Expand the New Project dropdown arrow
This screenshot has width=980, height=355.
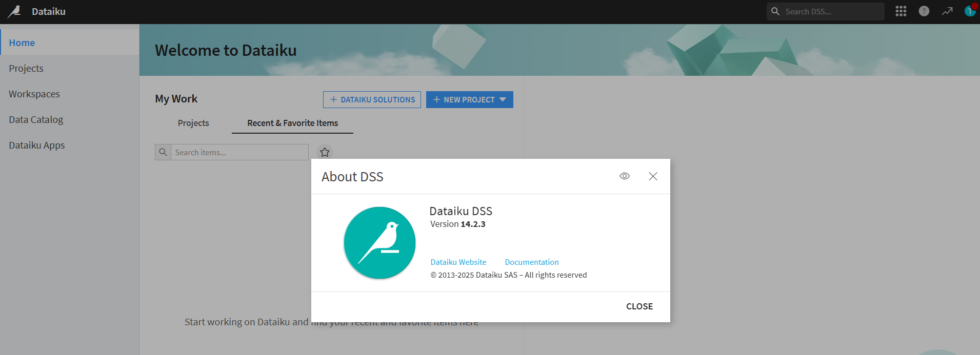pyautogui.click(x=503, y=99)
